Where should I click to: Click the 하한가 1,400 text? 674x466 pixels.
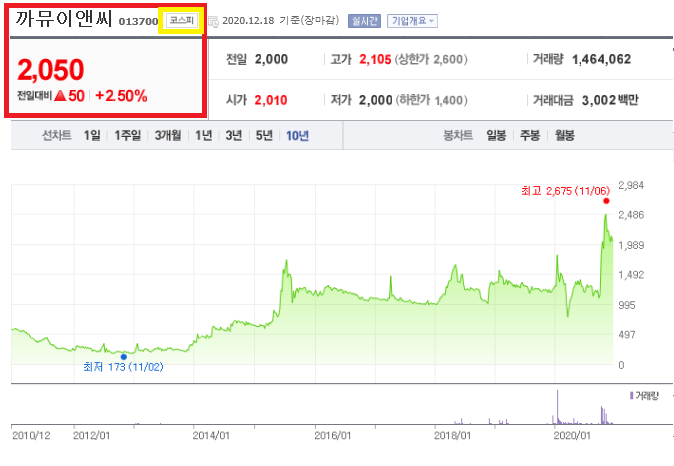[431, 100]
